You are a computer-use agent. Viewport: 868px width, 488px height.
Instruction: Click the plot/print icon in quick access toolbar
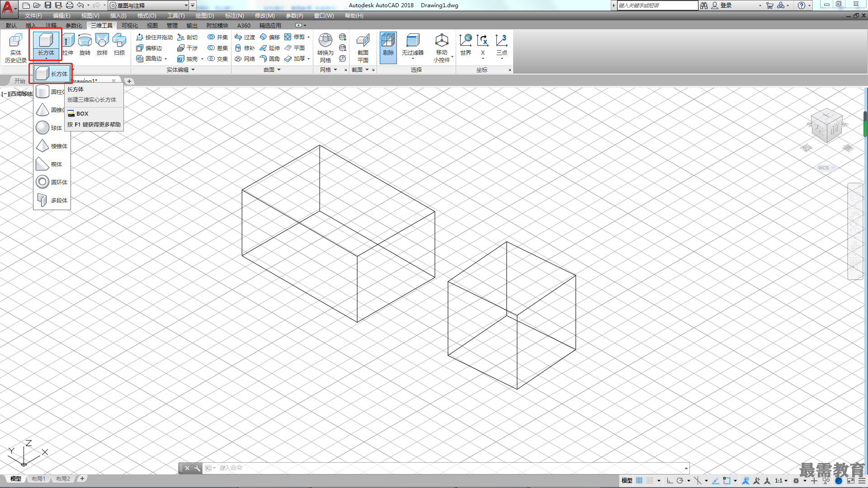[69, 5]
